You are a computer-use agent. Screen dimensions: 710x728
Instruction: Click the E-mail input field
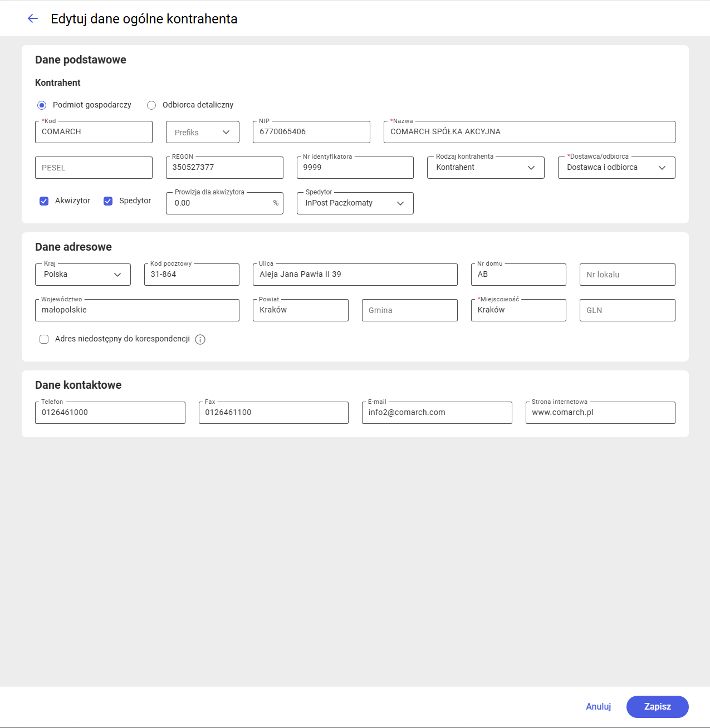(437, 413)
